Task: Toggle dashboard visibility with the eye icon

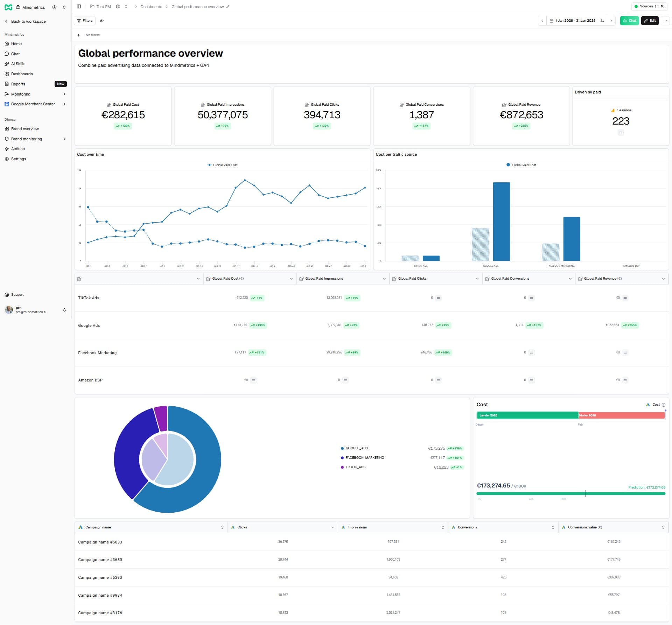Action: point(101,21)
